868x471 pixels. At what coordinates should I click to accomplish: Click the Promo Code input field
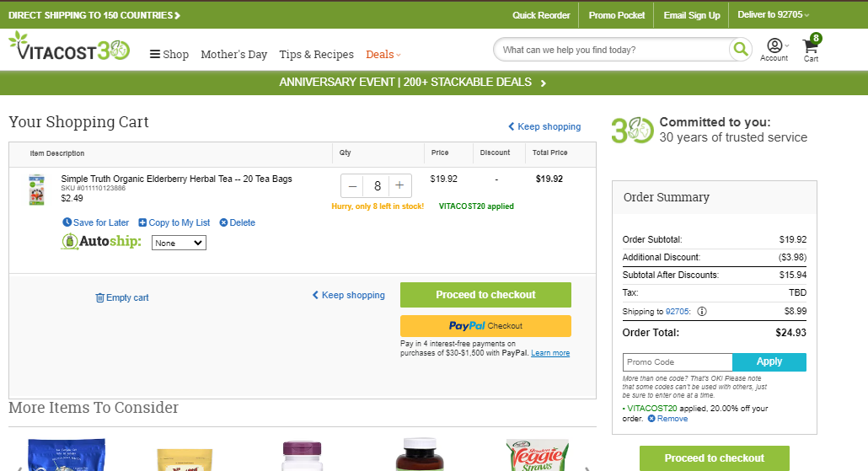[x=678, y=362]
